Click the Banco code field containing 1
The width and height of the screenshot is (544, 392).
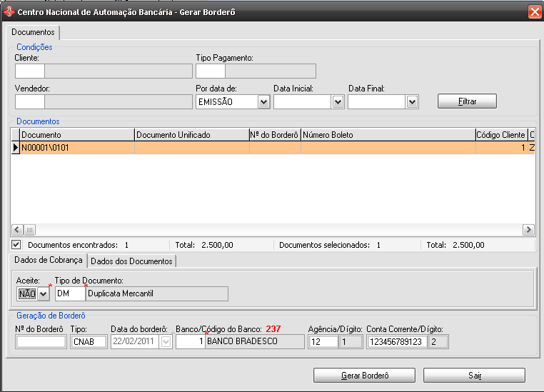(x=191, y=342)
